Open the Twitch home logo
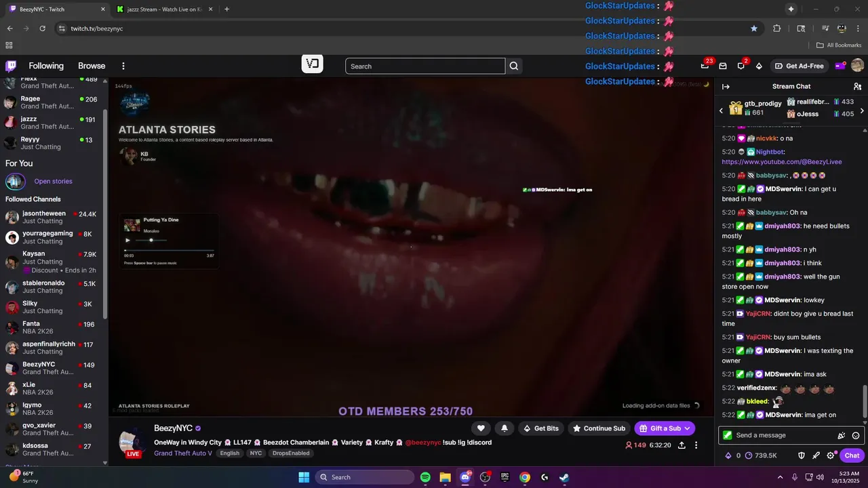The image size is (868, 488). [11, 66]
